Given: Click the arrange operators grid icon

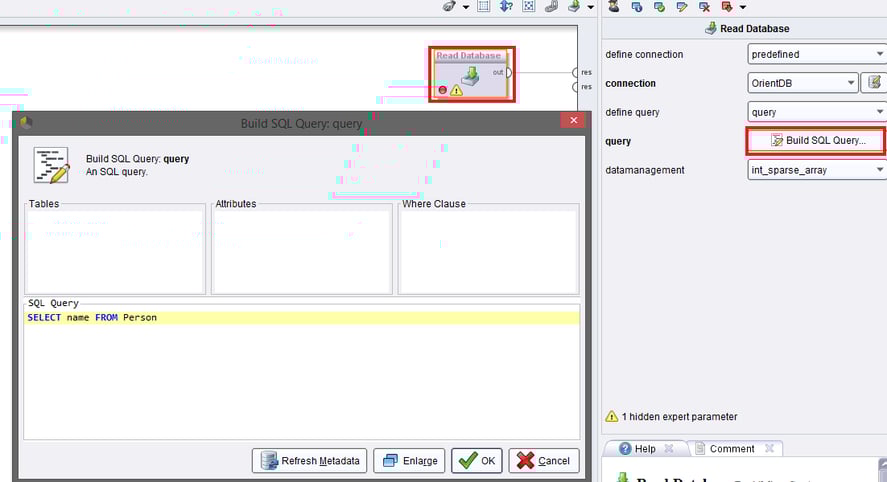Looking at the screenshot, I should pos(484,6).
